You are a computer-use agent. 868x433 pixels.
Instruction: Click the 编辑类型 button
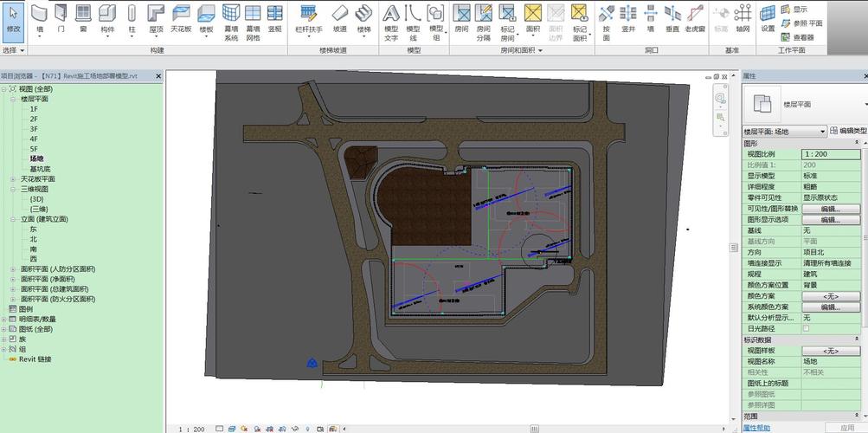pos(846,132)
